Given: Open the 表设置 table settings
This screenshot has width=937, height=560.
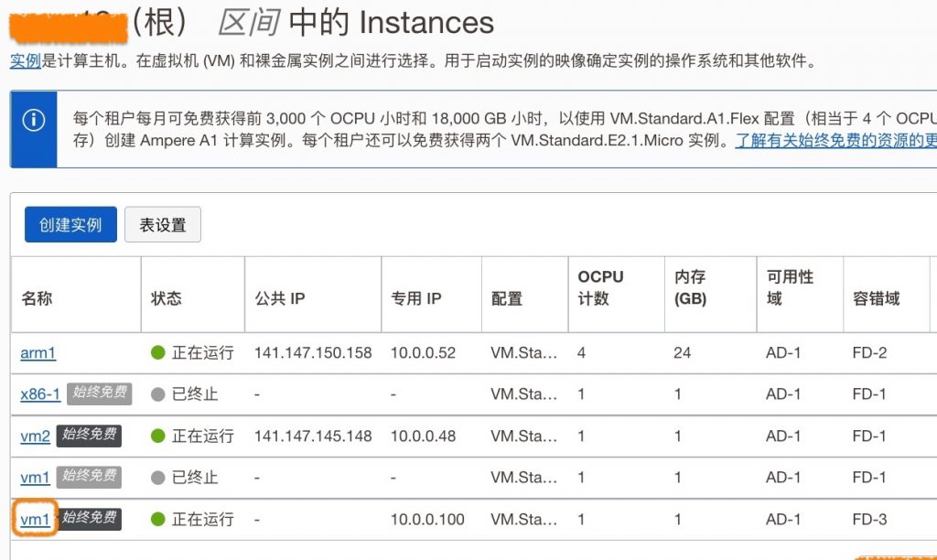Looking at the screenshot, I should (163, 224).
